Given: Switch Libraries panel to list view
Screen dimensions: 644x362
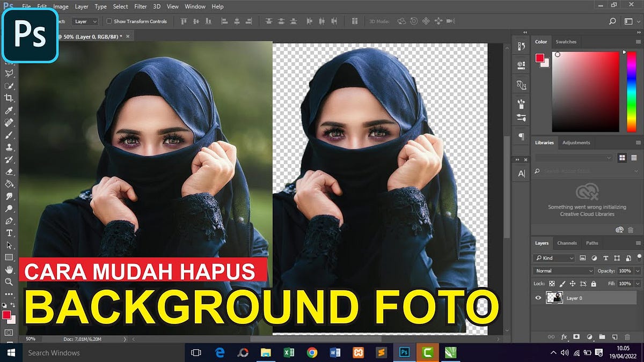Looking at the screenshot, I should pos(634,157).
